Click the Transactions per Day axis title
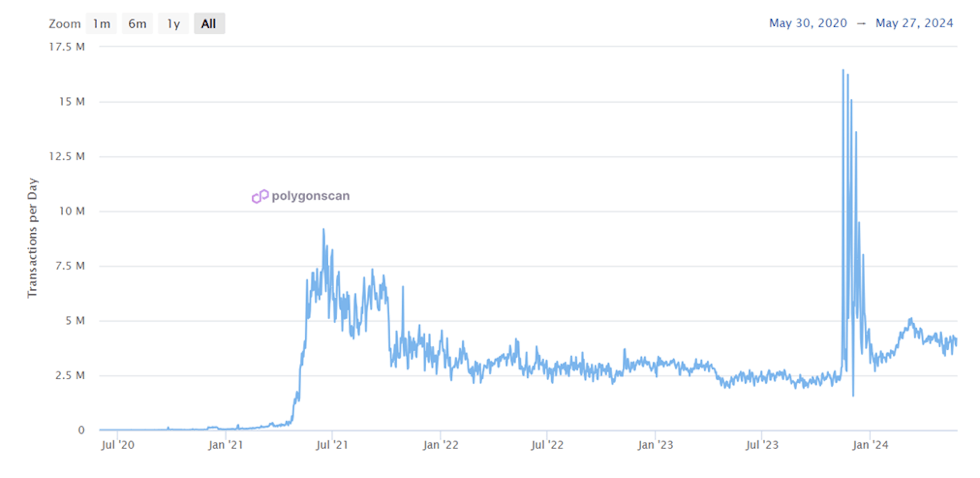 pyautogui.click(x=32, y=238)
